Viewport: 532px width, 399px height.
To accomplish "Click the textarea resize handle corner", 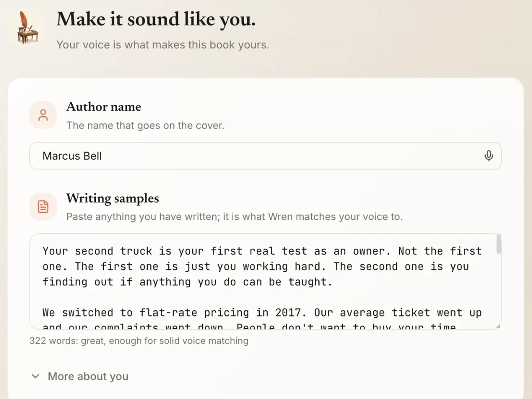I will pos(498,326).
